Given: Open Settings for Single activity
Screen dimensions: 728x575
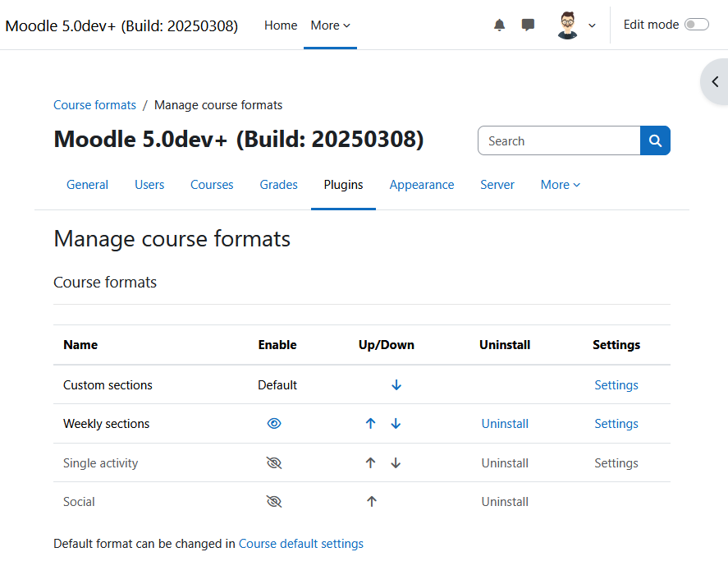Looking at the screenshot, I should [616, 463].
